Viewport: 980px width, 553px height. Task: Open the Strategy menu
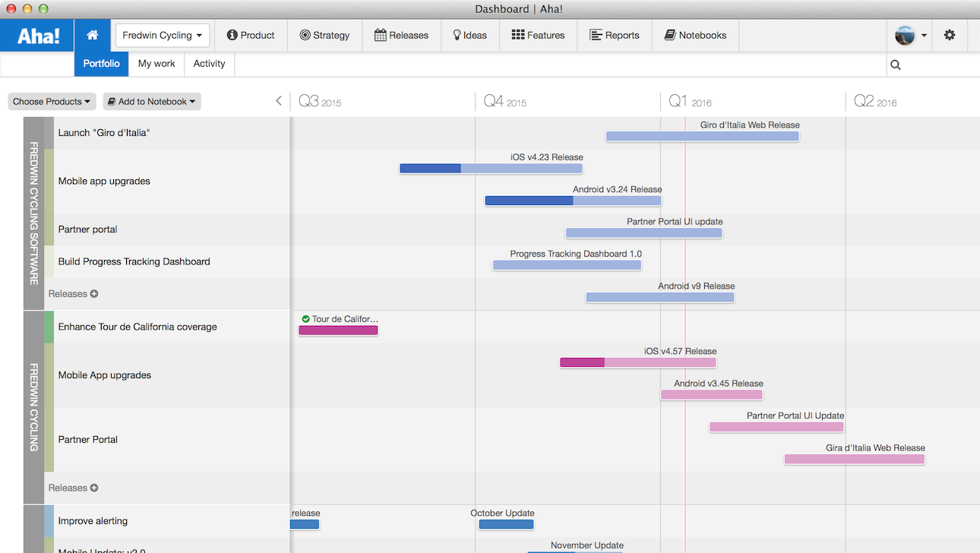(x=324, y=35)
